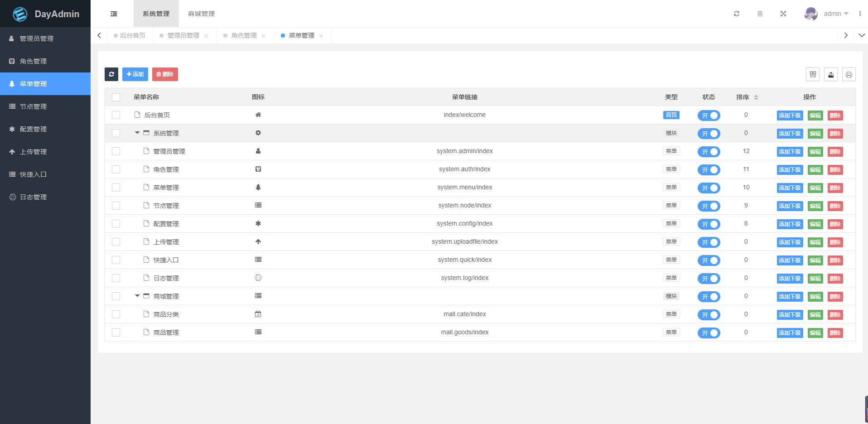Click the tree icon in 菜单管理 row
Viewport: 868px width, 424px height.
coord(258,187)
